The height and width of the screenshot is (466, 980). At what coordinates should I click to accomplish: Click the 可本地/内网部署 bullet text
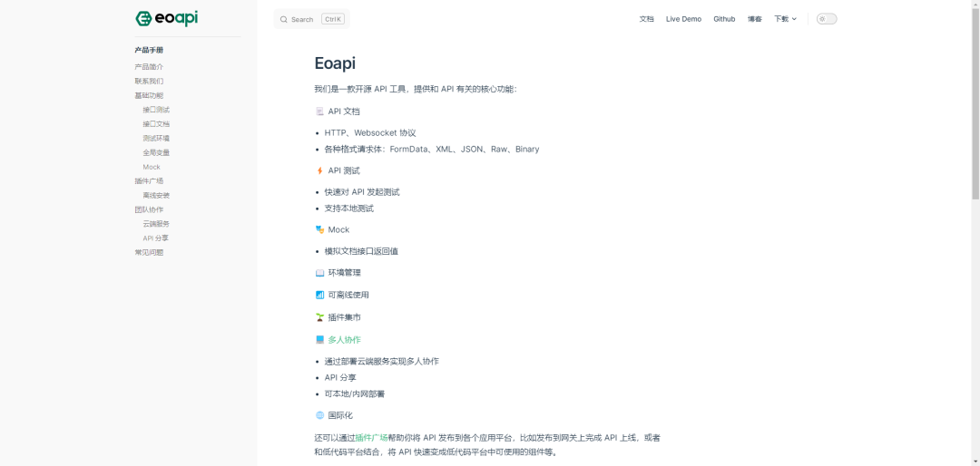pos(355,394)
